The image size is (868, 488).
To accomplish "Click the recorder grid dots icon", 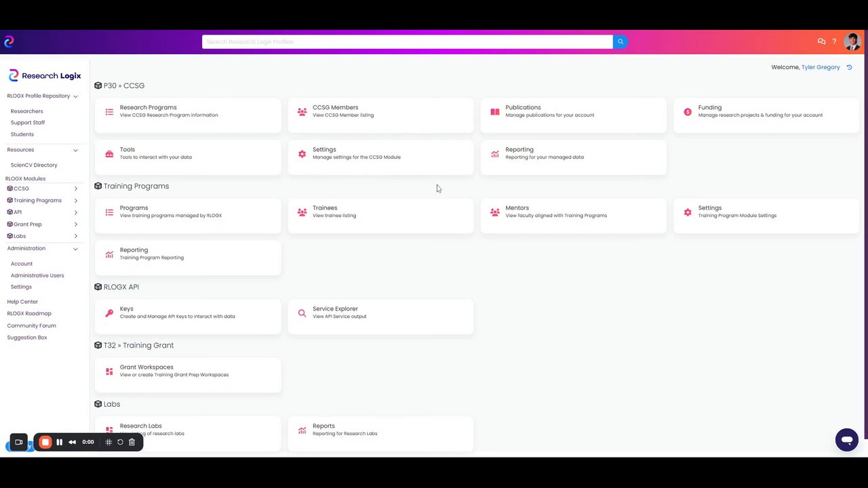I will tap(108, 442).
